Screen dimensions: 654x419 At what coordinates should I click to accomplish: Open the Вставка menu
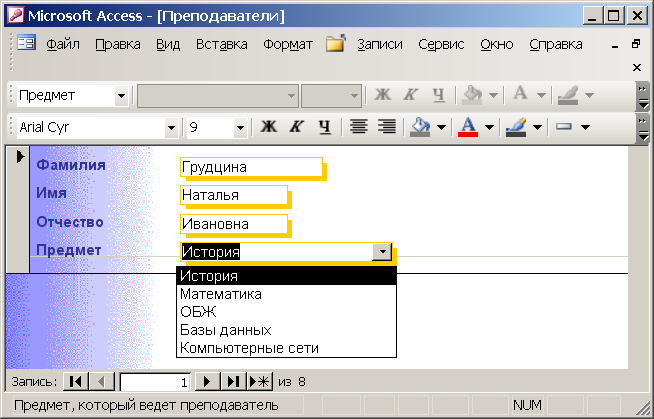click(x=221, y=44)
